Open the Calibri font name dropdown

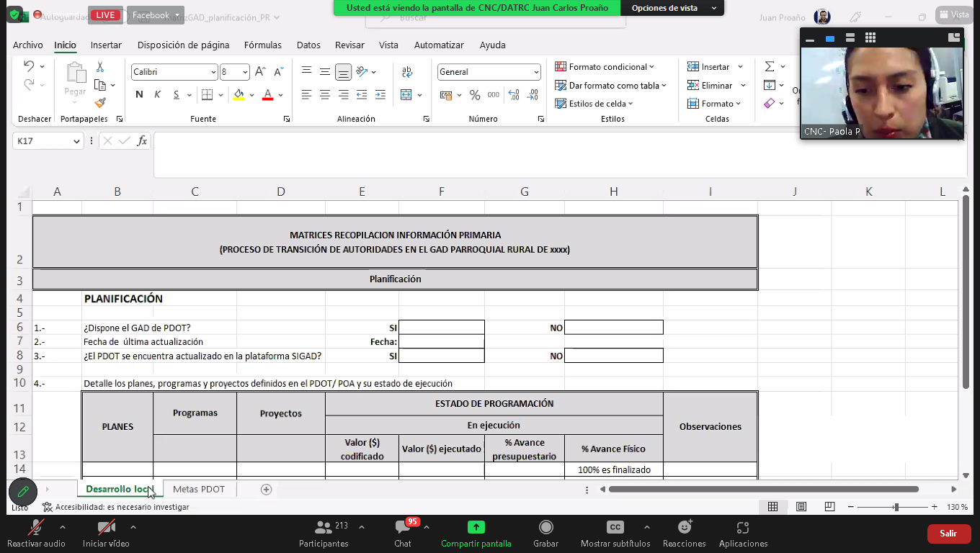213,72
